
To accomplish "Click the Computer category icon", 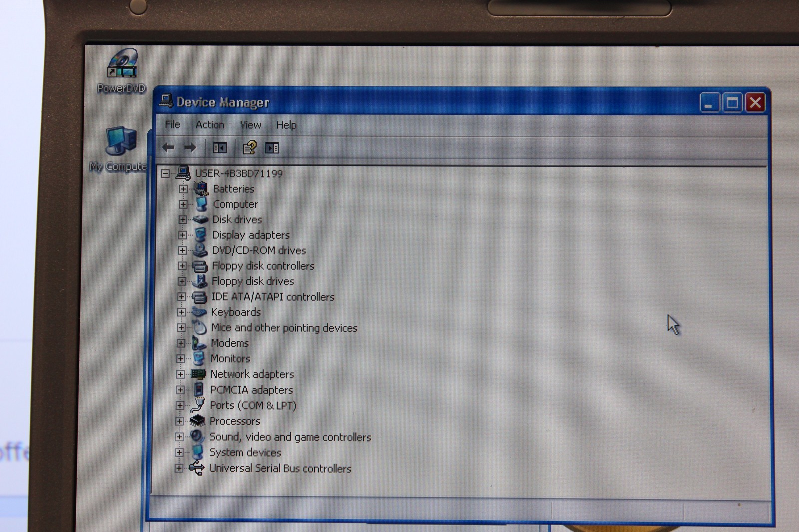I will point(201,204).
